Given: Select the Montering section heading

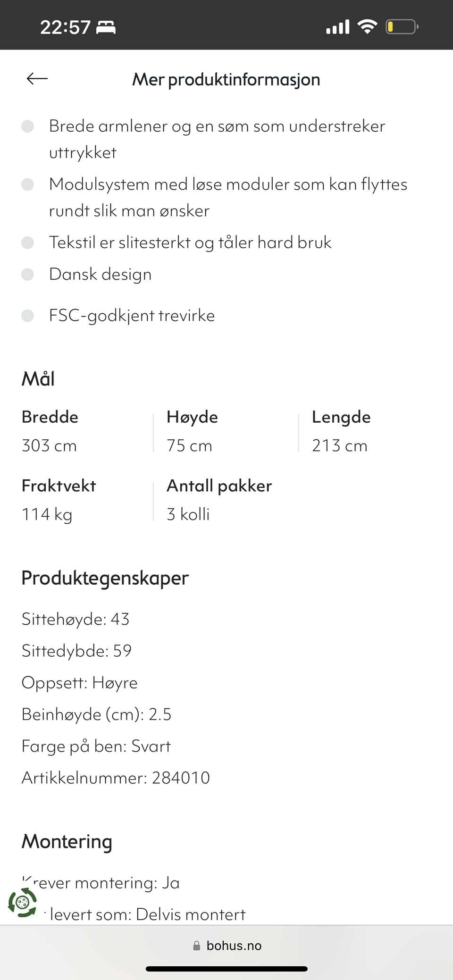Looking at the screenshot, I should [x=67, y=841].
